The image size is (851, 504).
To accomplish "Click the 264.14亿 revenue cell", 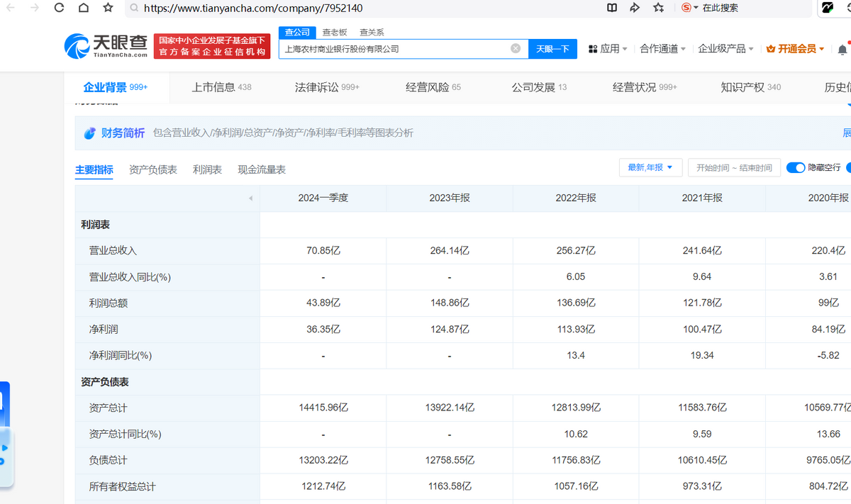I will pos(450,251).
